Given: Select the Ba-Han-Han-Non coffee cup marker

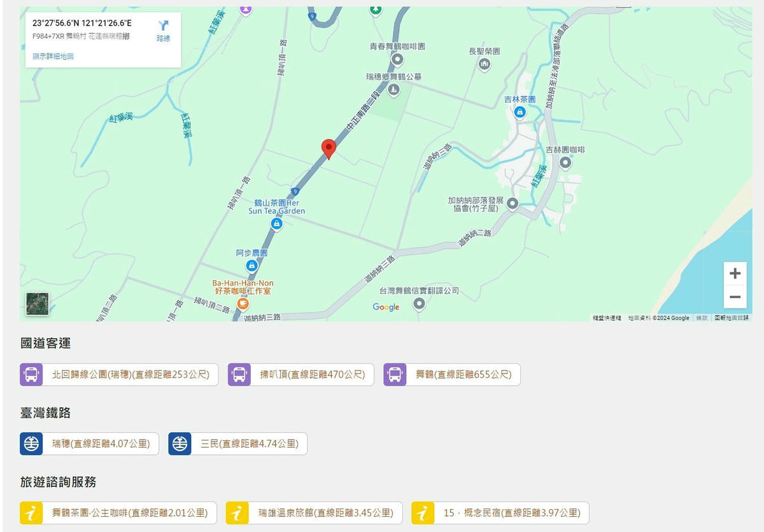Looking at the screenshot, I should (x=243, y=304).
